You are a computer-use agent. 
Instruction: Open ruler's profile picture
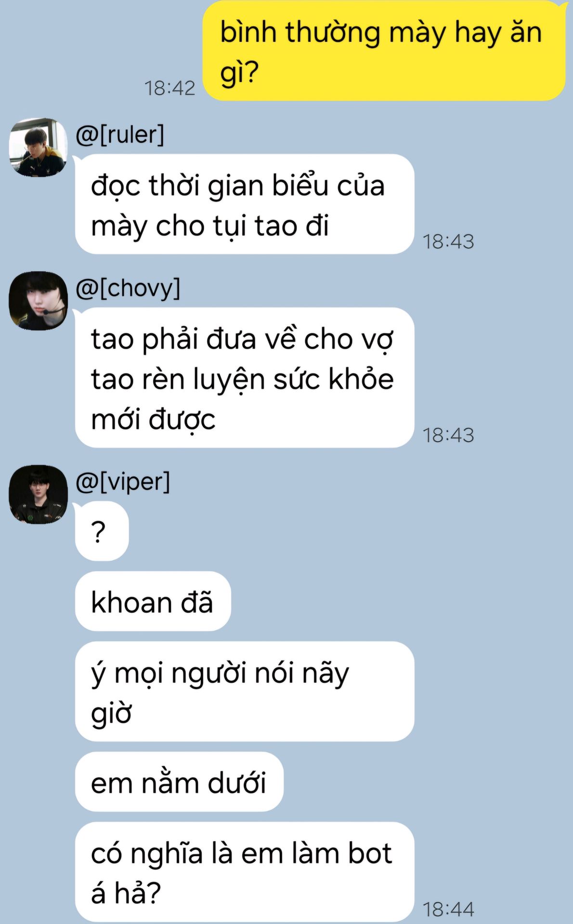[39, 147]
